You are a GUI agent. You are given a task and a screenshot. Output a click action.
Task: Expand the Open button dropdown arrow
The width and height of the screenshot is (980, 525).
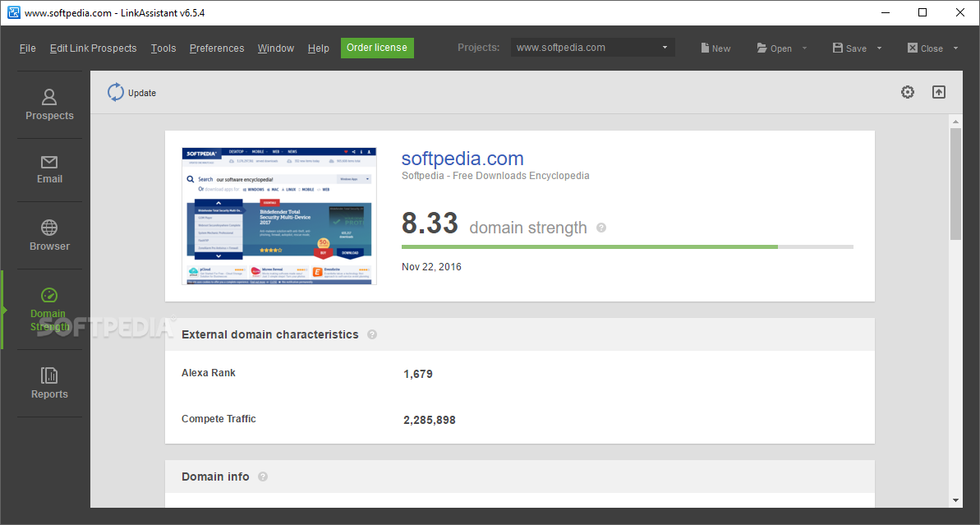[804, 48]
